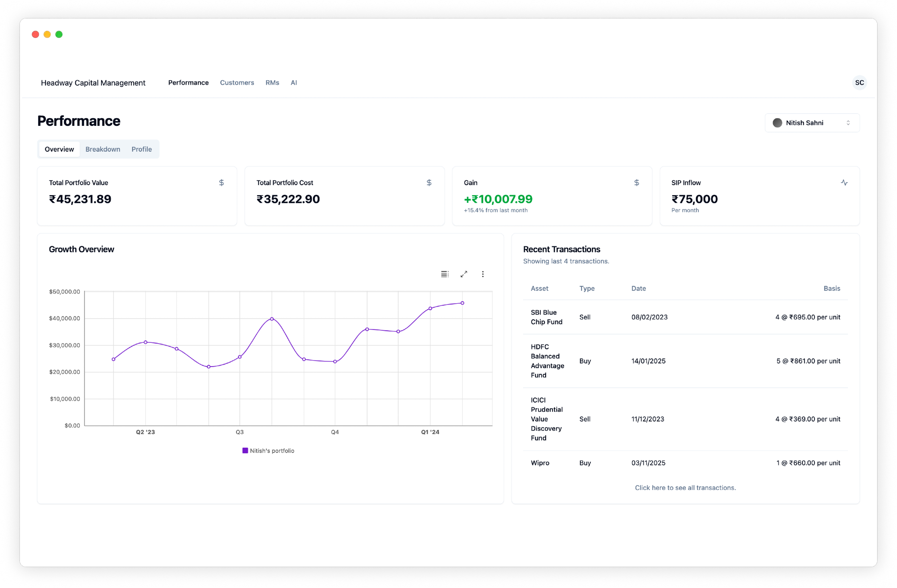Click the Headway Capital Management brand link

pyautogui.click(x=93, y=83)
